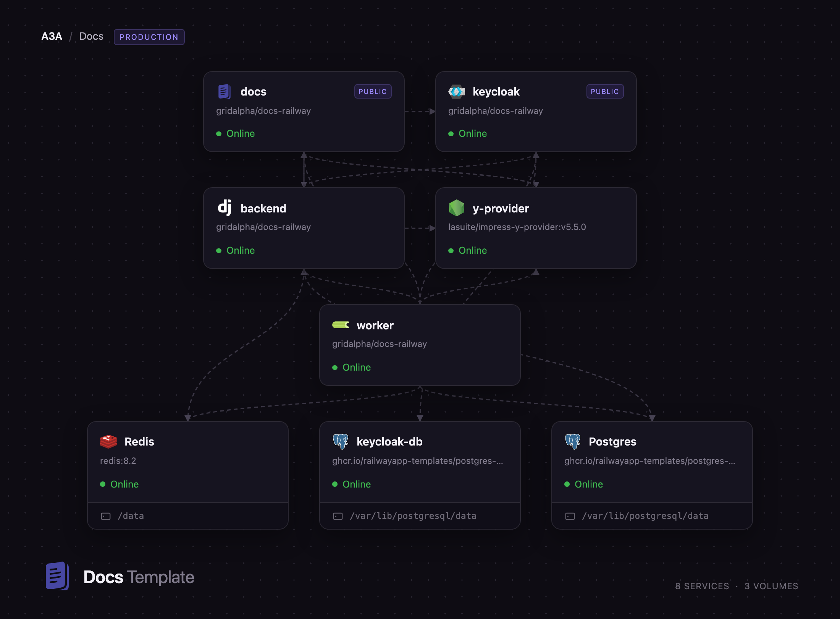The height and width of the screenshot is (619, 840).
Task: Click the /data volume path on Redis
Action: pos(131,516)
